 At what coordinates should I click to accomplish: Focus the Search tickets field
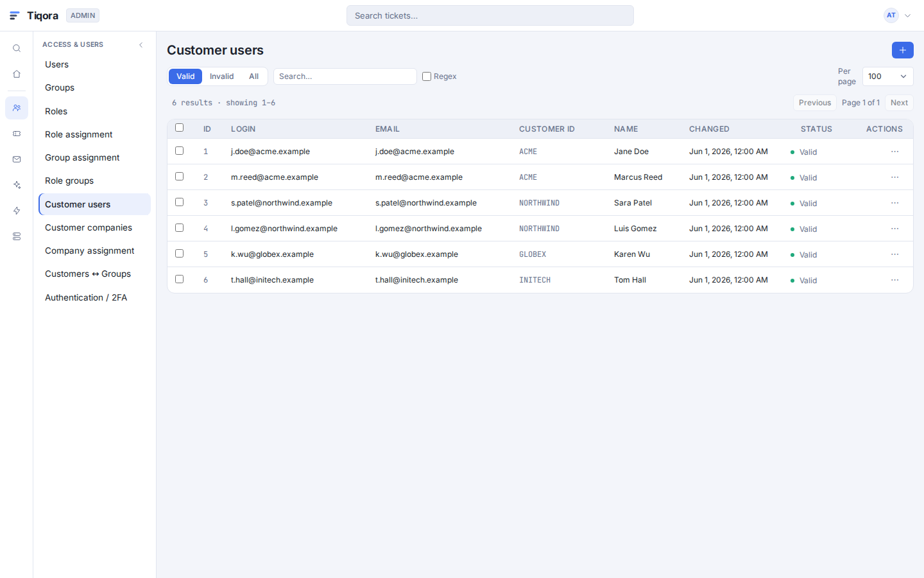tap(490, 15)
